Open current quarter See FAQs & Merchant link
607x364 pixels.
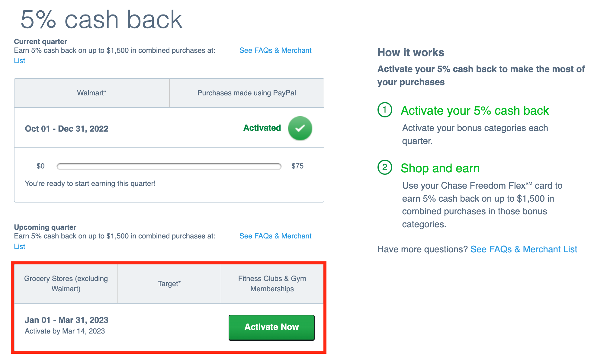coord(275,50)
